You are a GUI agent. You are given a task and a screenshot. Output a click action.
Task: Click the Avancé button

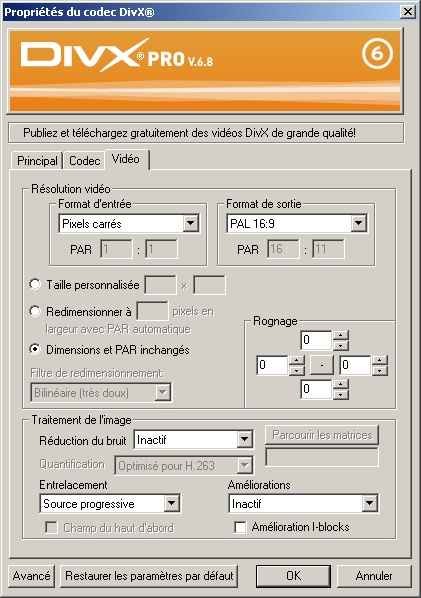tap(31, 575)
